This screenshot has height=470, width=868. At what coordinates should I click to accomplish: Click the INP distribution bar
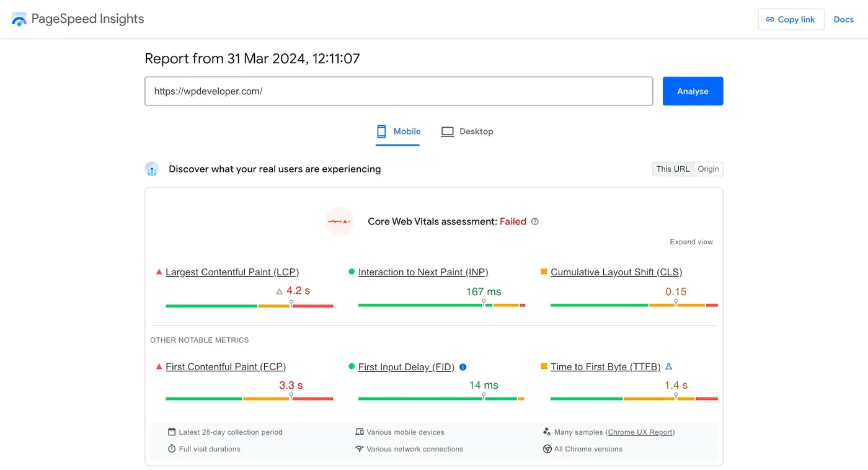click(x=442, y=306)
